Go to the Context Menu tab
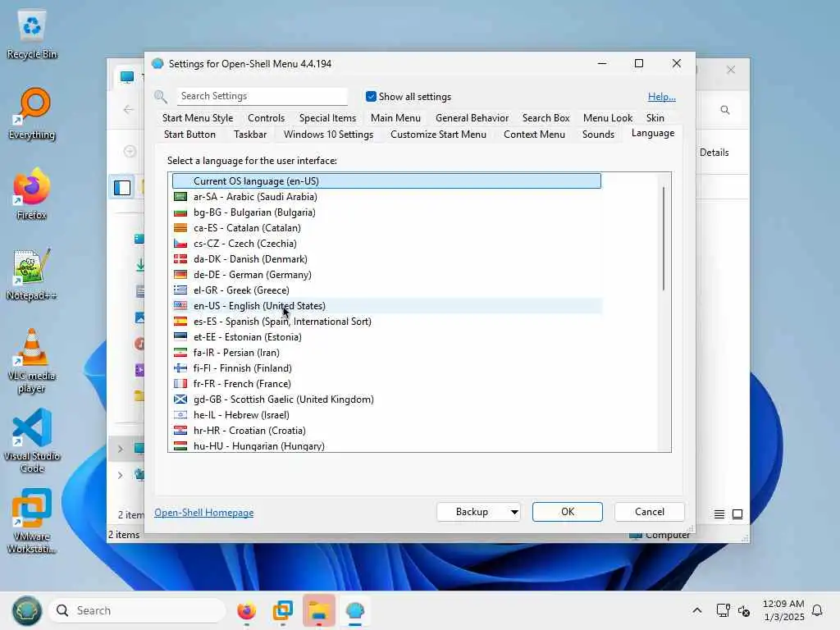 tap(534, 135)
